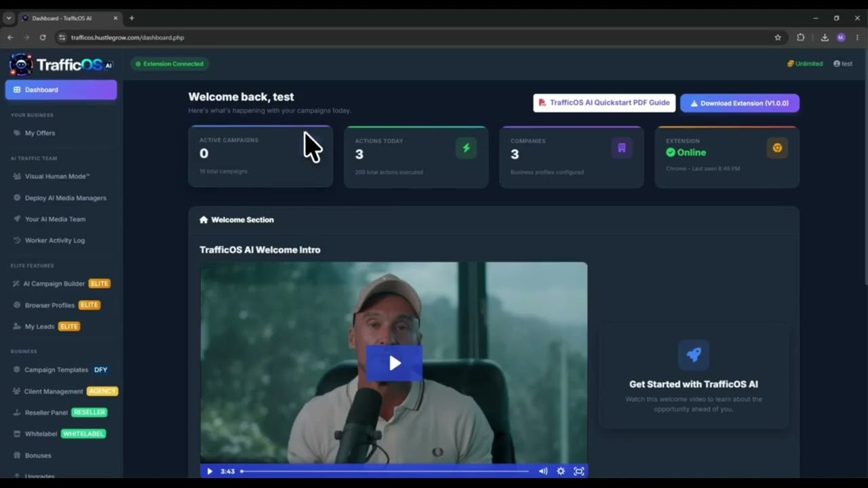Toggle video fullscreen
The image size is (868, 488).
[578, 471]
